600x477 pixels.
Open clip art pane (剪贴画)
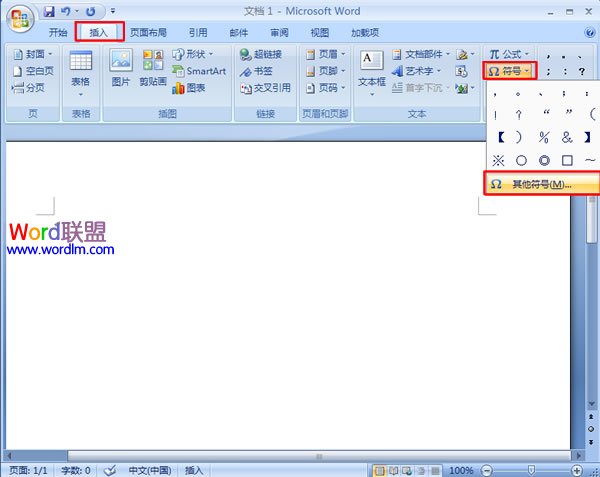click(153, 67)
